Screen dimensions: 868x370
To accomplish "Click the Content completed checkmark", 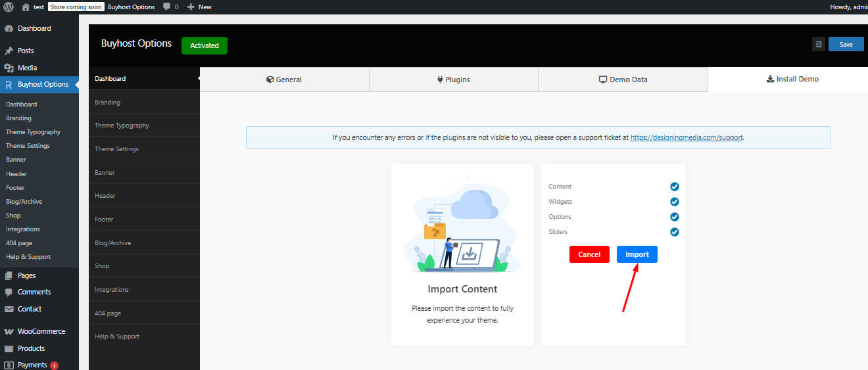I will [x=674, y=187].
